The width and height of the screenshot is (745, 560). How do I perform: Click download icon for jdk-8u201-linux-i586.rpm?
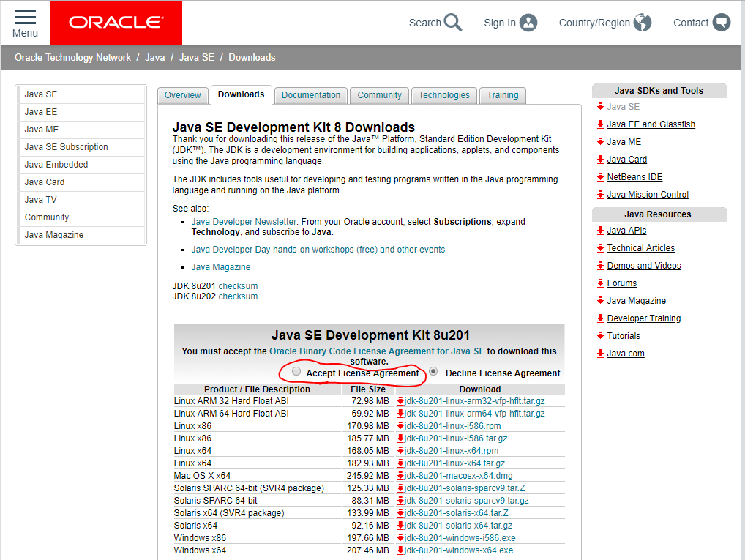pyautogui.click(x=400, y=426)
